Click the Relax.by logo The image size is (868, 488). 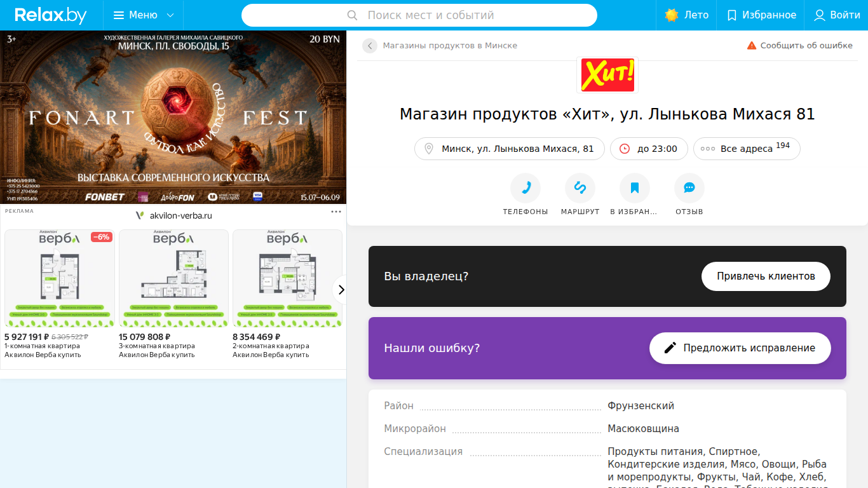point(50,15)
